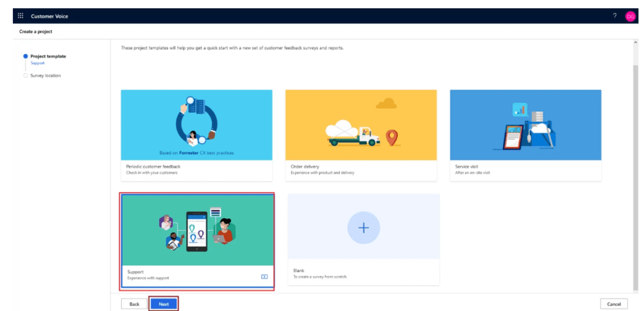Open the Help question mark icon
The image size is (644, 311).
pyautogui.click(x=615, y=16)
